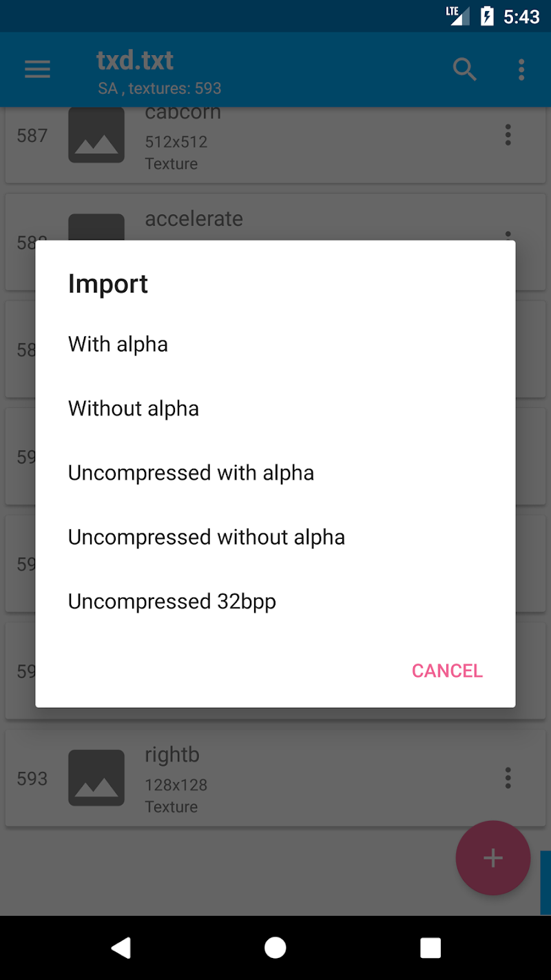Choose "Without alpha" import option

pos(134,409)
